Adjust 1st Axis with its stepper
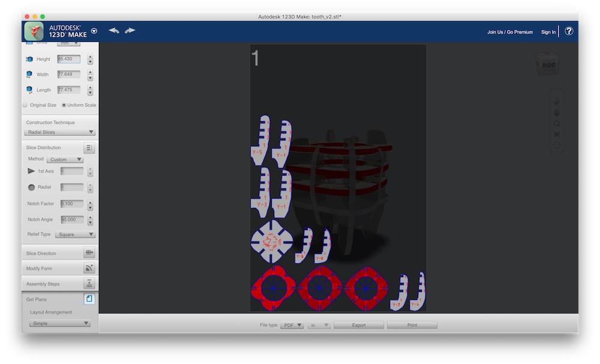 coord(91,172)
